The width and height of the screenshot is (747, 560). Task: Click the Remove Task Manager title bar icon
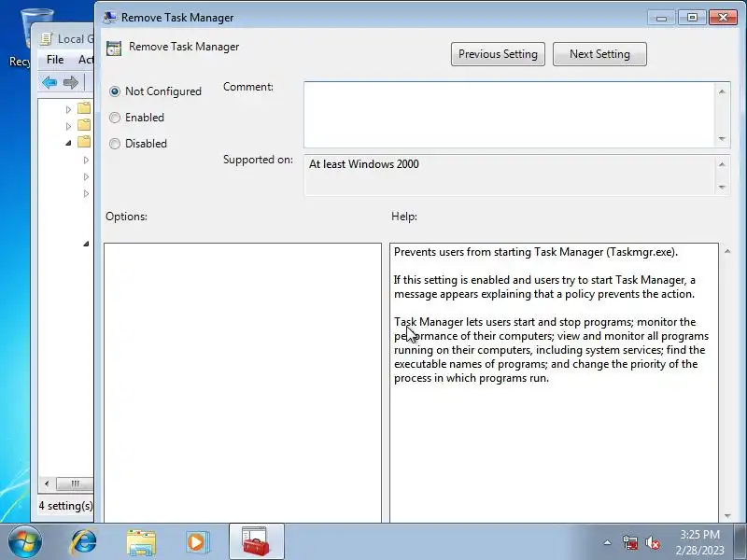coord(110,17)
